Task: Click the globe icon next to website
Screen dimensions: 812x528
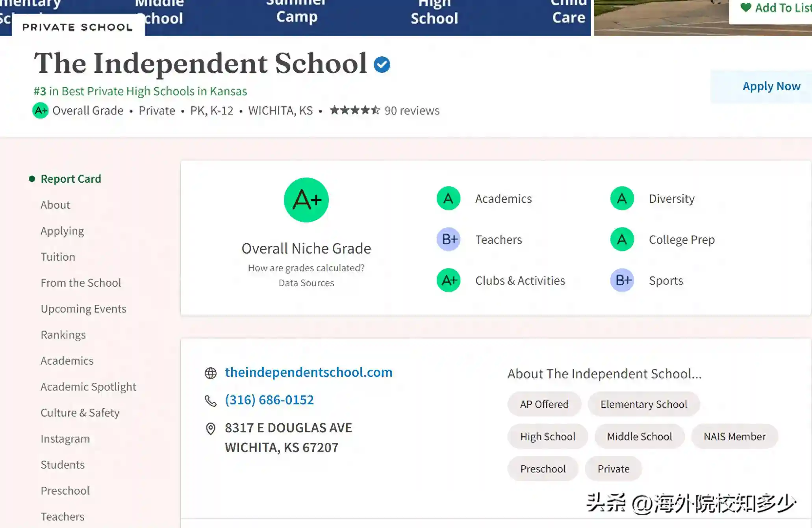Action: point(211,373)
